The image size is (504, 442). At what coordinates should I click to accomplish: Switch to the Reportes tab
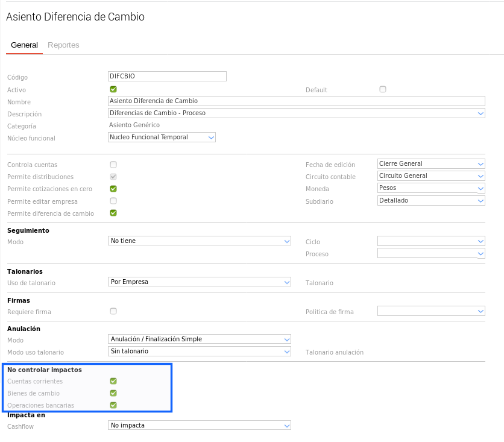pyautogui.click(x=63, y=45)
